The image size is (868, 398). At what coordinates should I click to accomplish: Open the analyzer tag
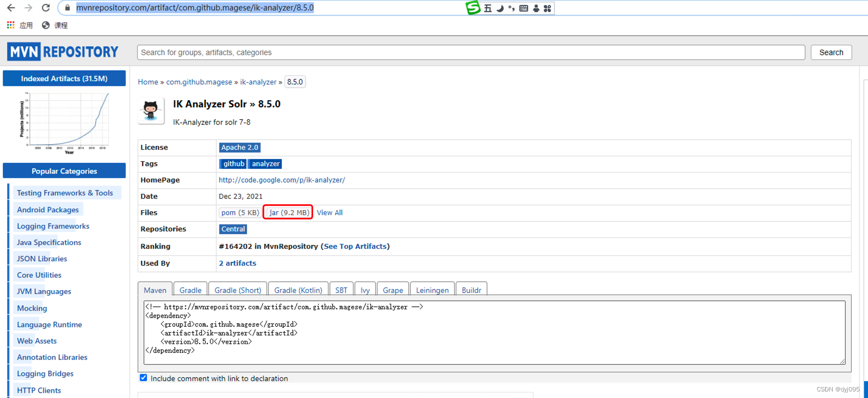pos(266,164)
